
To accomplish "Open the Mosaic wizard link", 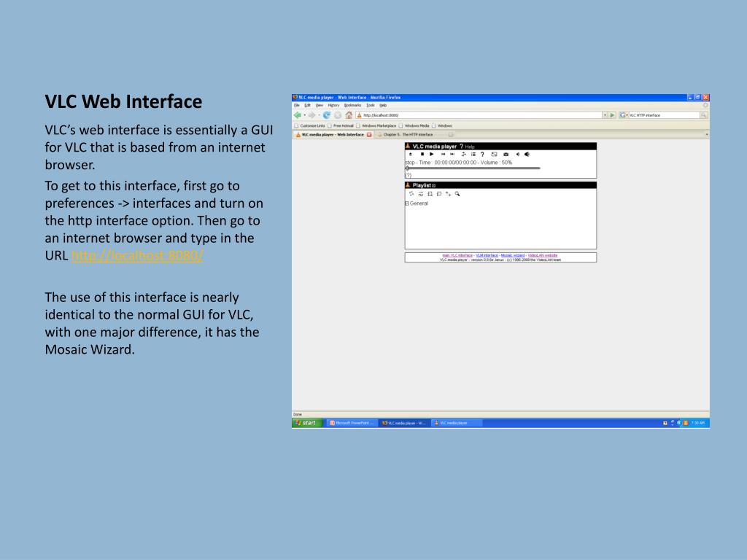I will coord(513,255).
